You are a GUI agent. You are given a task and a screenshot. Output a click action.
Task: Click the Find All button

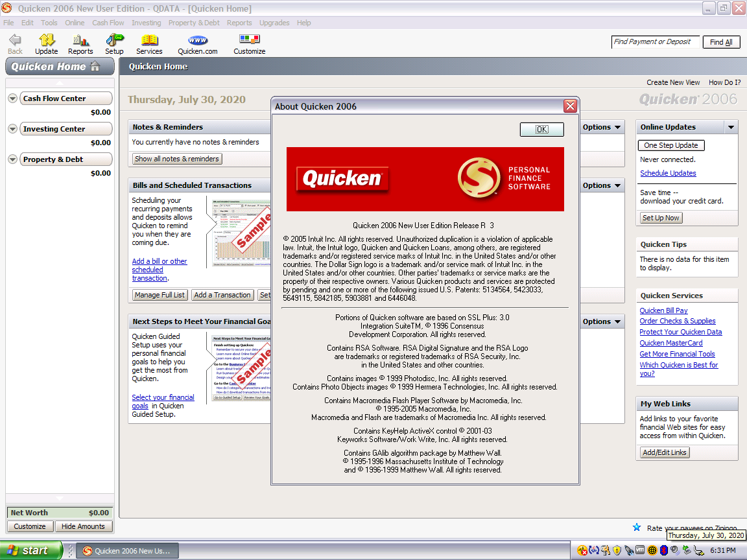(x=721, y=42)
